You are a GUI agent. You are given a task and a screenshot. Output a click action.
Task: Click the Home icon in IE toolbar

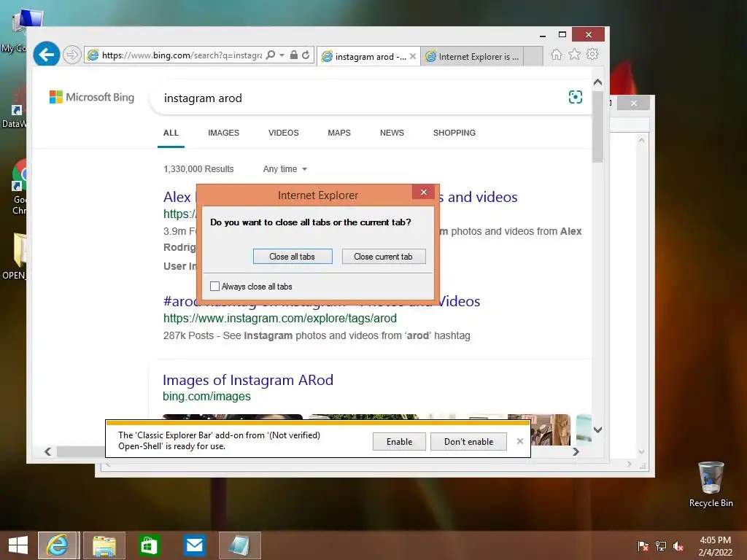[x=557, y=54]
